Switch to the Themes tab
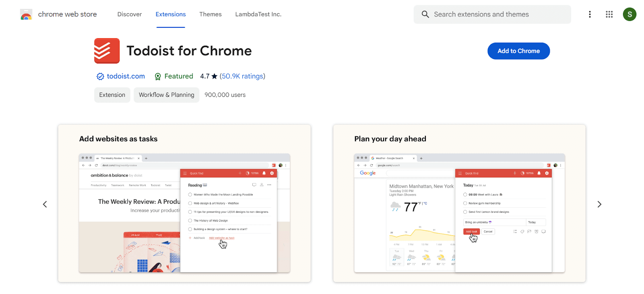 coord(211,14)
